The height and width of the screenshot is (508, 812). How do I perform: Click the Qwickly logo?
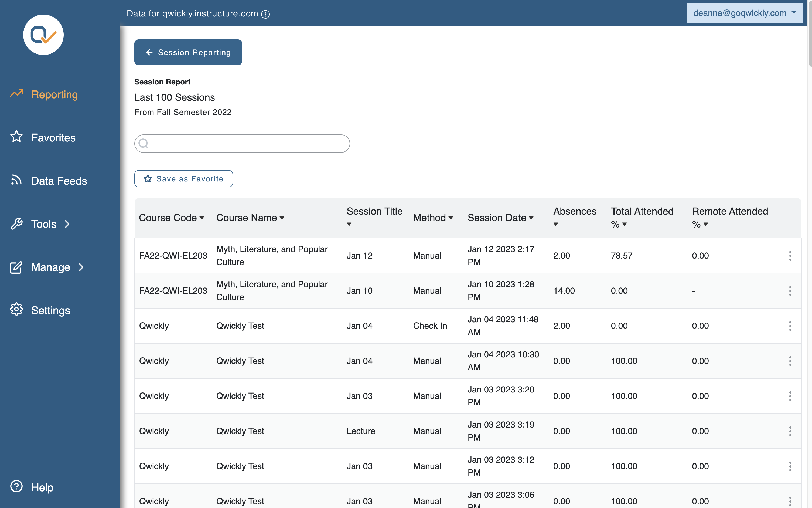[43, 35]
